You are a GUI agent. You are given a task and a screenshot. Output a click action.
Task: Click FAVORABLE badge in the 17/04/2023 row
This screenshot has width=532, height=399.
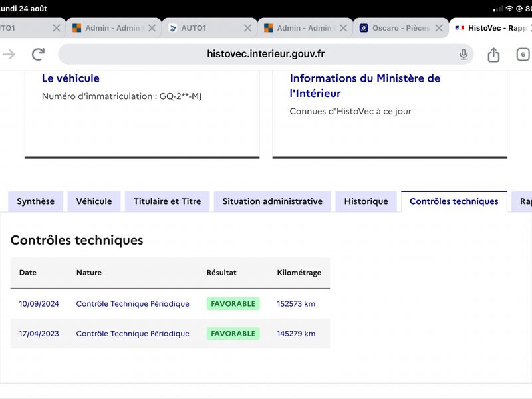pyautogui.click(x=233, y=334)
